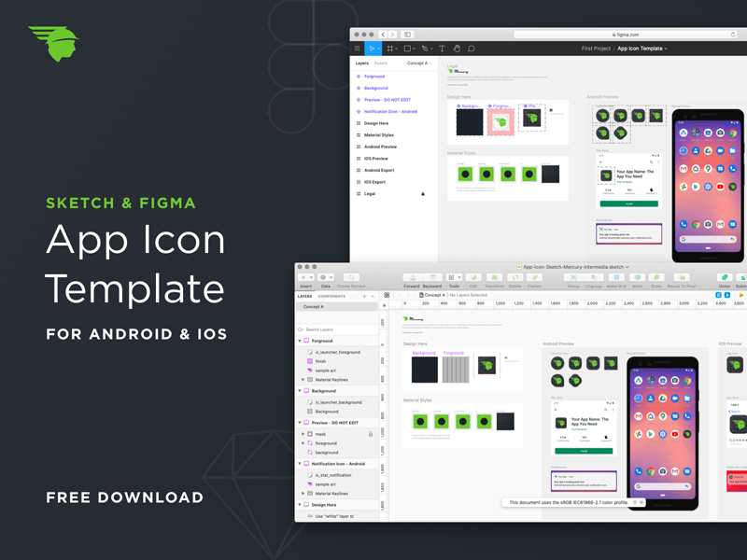This screenshot has width=747, height=560.
Task: Open the comment tool in Figma
Action: tap(471, 48)
